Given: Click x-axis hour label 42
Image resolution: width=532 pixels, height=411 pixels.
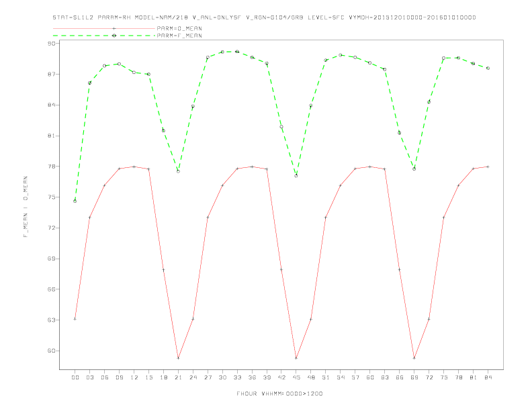Looking at the screenshot, I should click(x=281, y=377).
